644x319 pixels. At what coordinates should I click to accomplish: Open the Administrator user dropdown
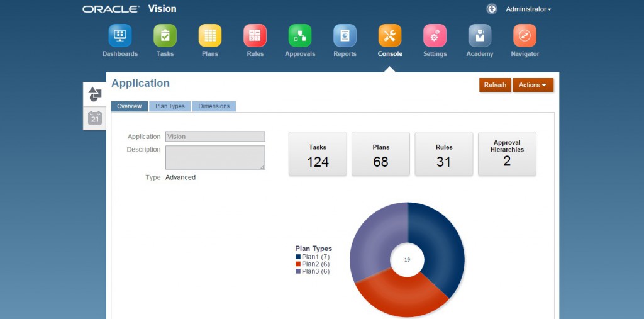pos(528,9)
